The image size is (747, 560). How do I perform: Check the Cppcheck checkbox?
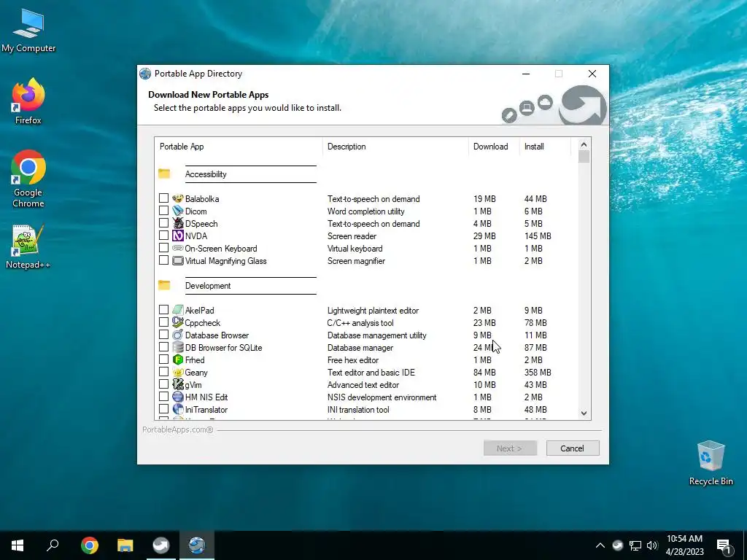coord(163,322)
